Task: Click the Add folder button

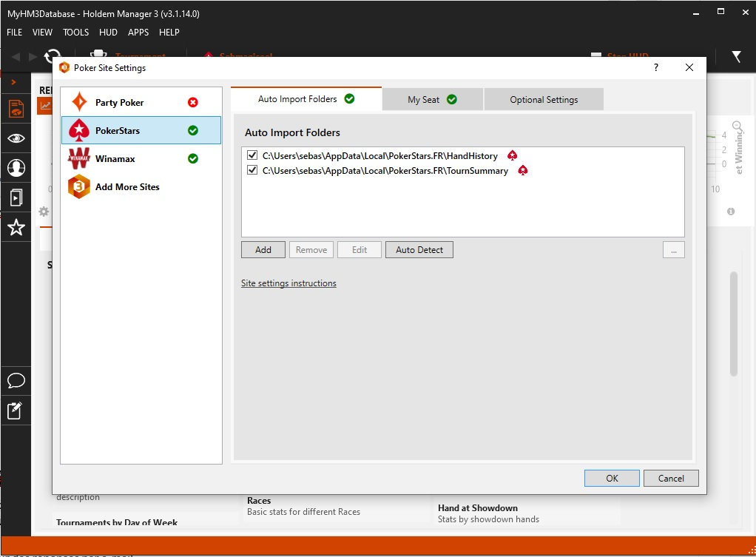Action: click(x=263, y=250)
